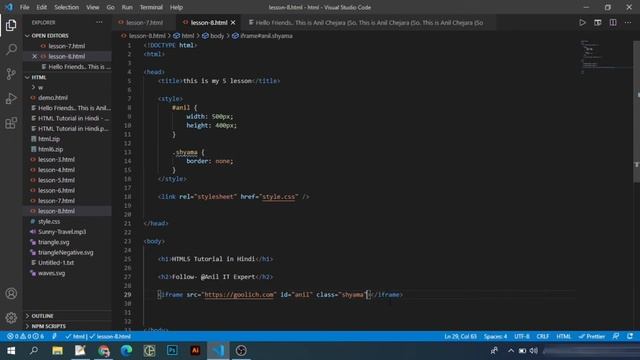Close the lesson-8.html editor tab
This screenshot has height=360, width=640.
coord(233,22)
